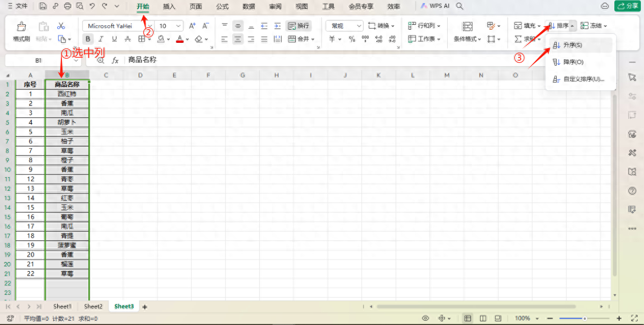
Task: Toggle Wrap Text (换行) button
Action: [298, 26]
